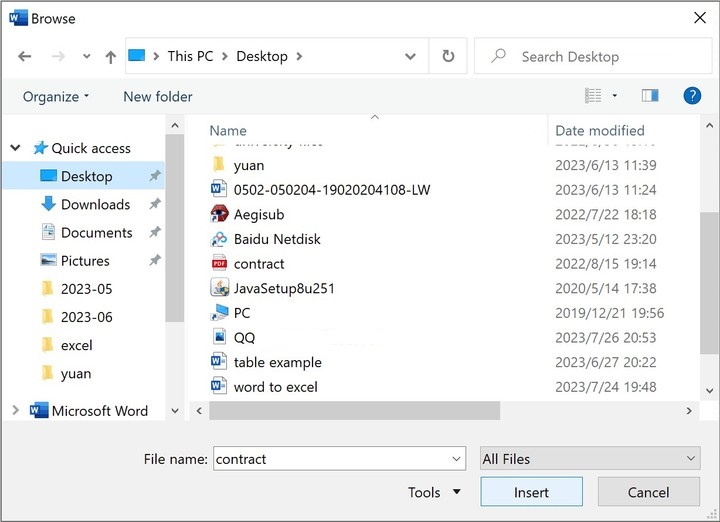Collapse the Quick access section

point(15,148)
